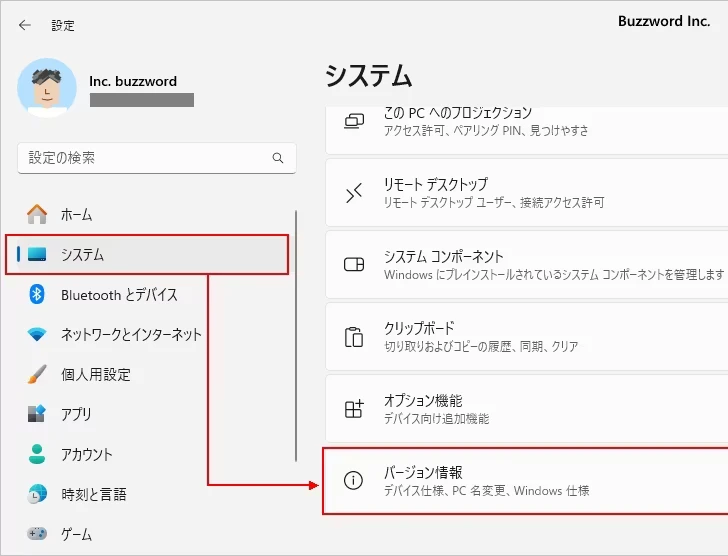Click text 切り取りおよびコピーの履歴、同期、クリア
The width and height of the screenshot is (728, 556).
tap(481, 346)
